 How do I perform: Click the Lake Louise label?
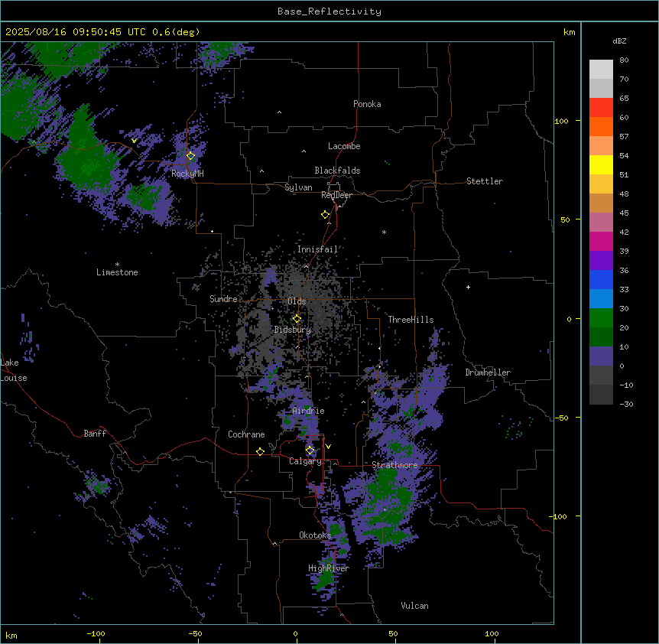click(x=14, y=370)
